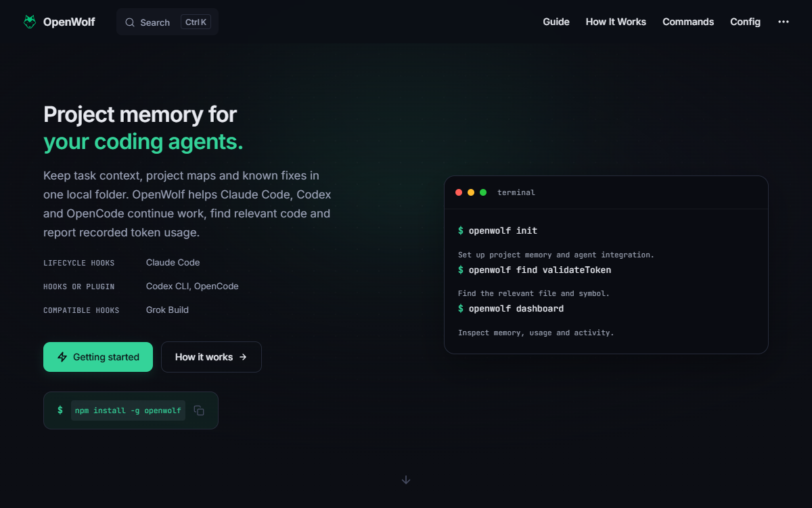Click the How it works button

click(x=211, y=357)
